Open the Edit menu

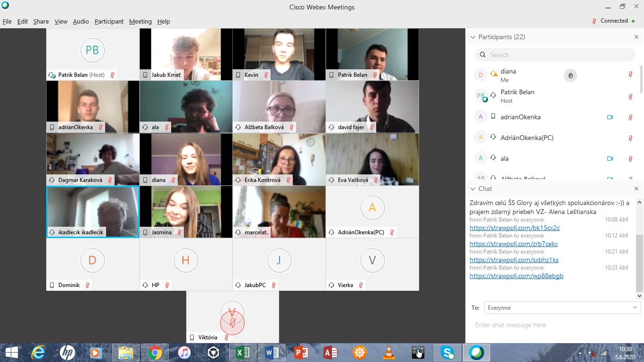pos(23,21)
